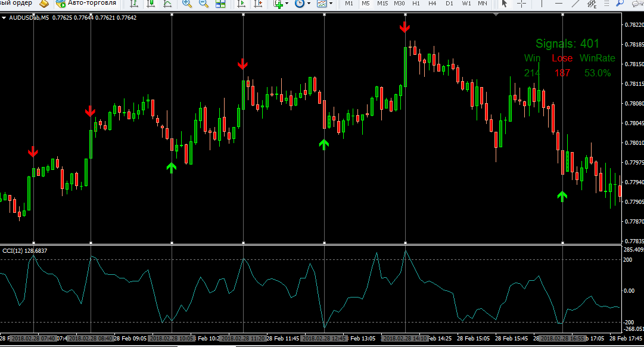This screenshot has width=644, height=347.
Task: Click the "53.0%" WinRate value
Action: coord(598,73)
